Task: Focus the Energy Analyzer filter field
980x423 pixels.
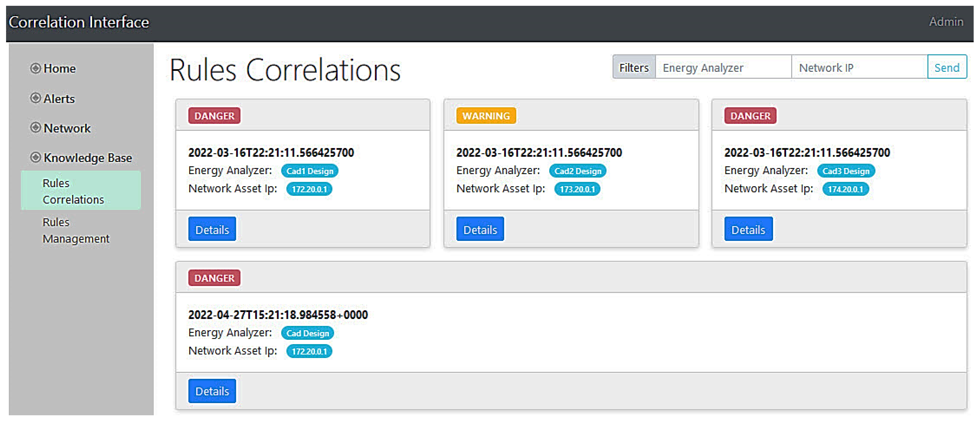Action: tap(723, 68)
